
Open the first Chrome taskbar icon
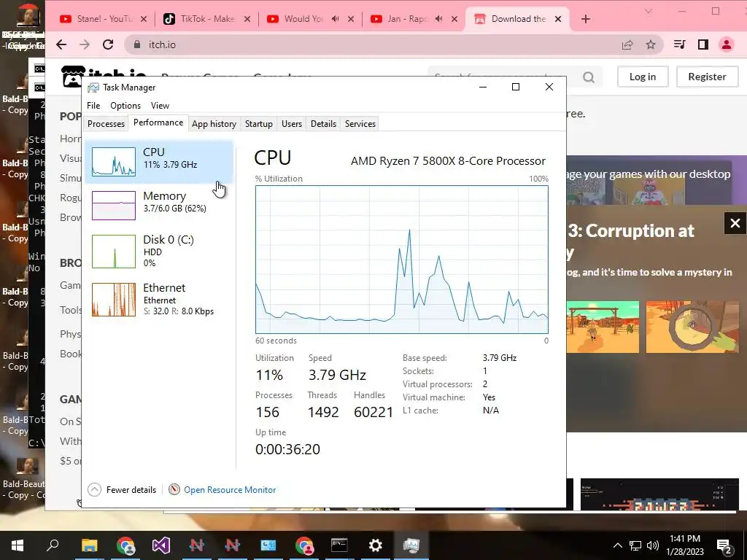125,545
